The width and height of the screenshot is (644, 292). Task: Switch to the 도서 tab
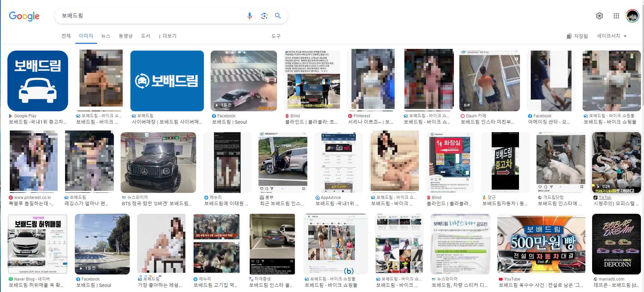(146, 36)
